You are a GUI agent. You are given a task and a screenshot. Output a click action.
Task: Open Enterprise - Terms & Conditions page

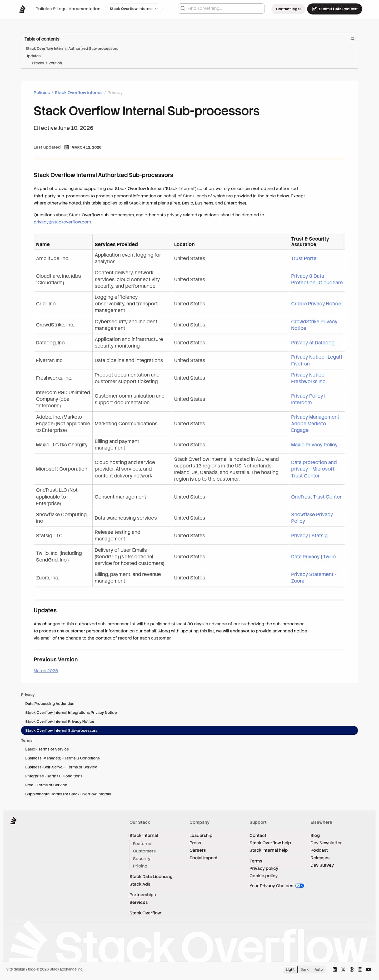(x=54, y=776)
